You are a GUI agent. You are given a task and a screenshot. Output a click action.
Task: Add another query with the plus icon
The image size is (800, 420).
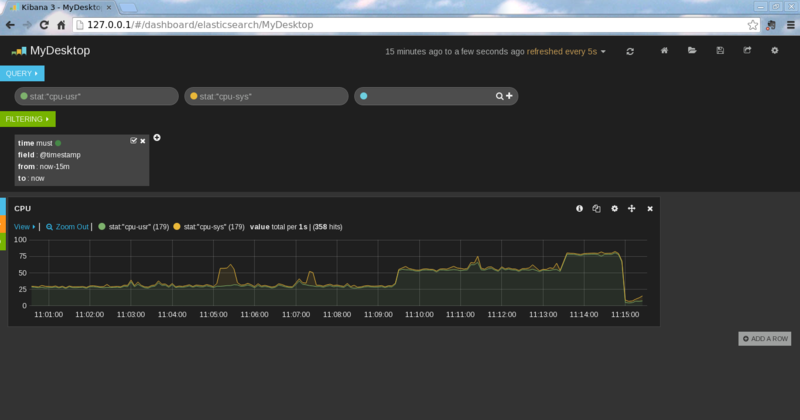pos(509,96)
